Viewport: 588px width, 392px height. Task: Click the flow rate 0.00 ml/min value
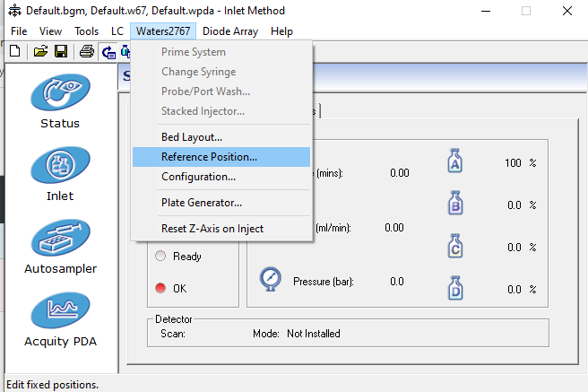click(394, 228)
